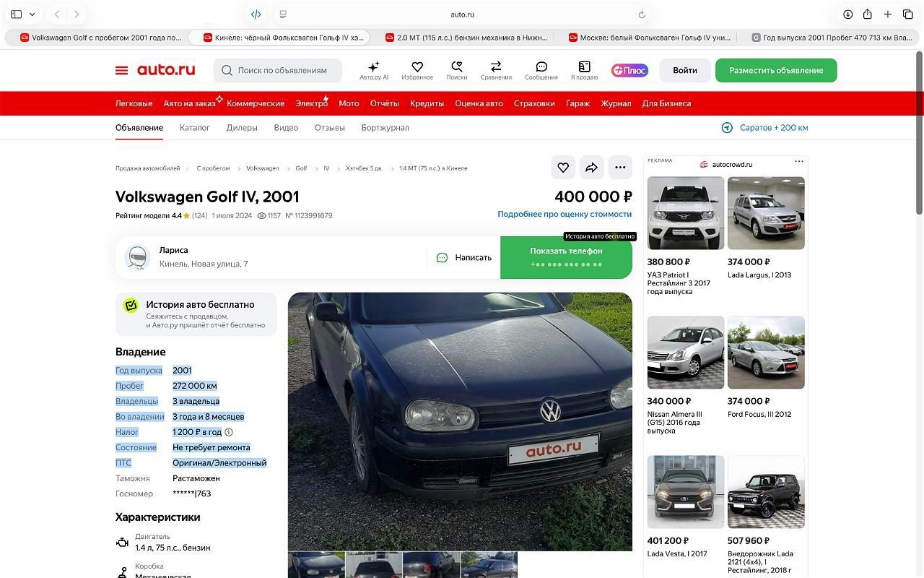
Task: Click the Войти login button
Action: click(685, 70)
